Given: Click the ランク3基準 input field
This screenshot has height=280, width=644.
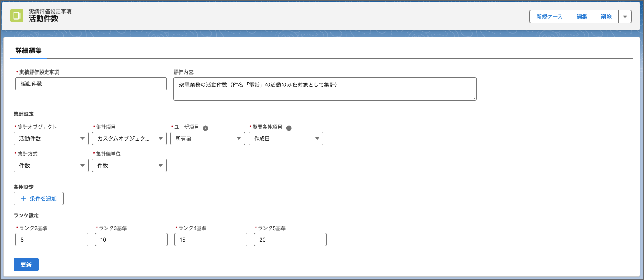Looking at the screenshot, I should click(131, 240).
